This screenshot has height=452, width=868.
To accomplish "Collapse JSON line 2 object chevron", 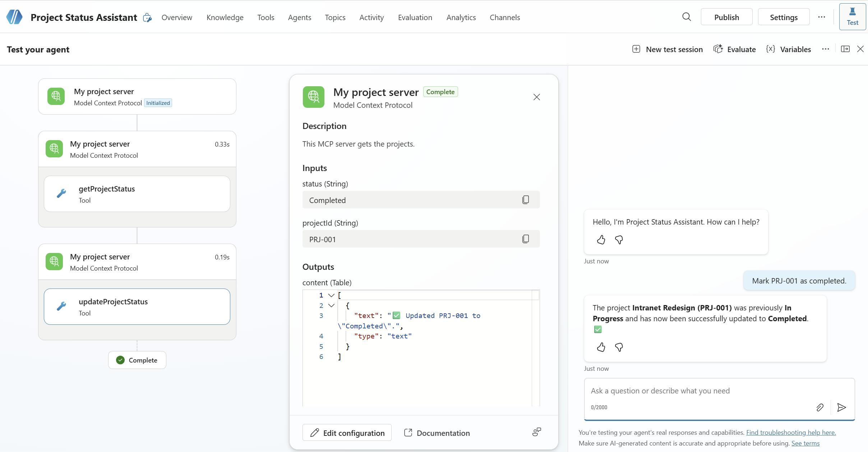I will click(x=331, y=305).
